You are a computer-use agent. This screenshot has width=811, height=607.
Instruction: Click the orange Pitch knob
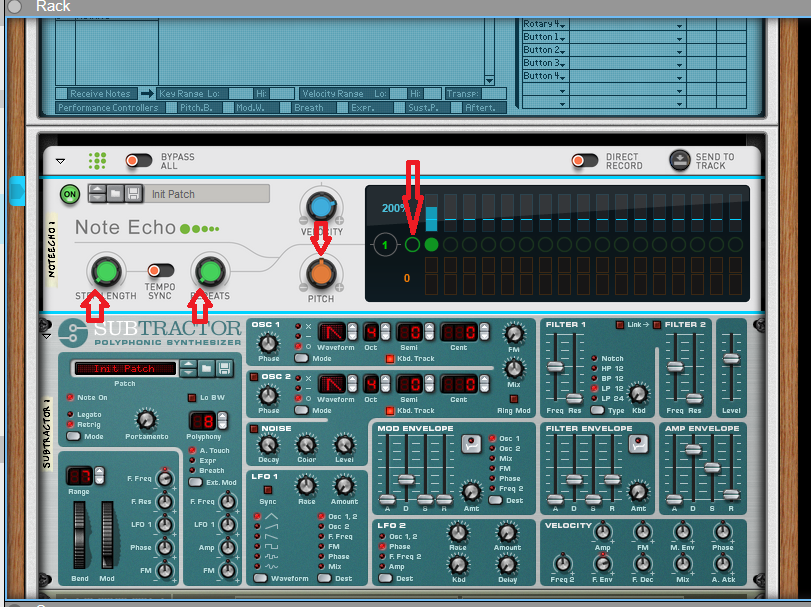coord(321,273)
